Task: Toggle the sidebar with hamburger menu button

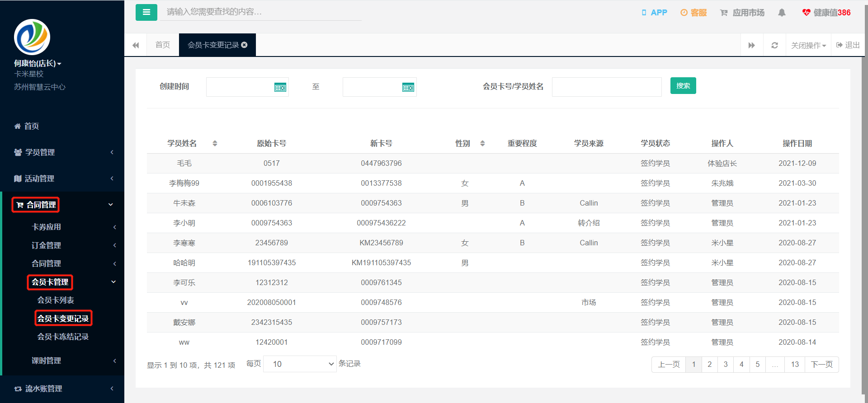Action: 146,12
